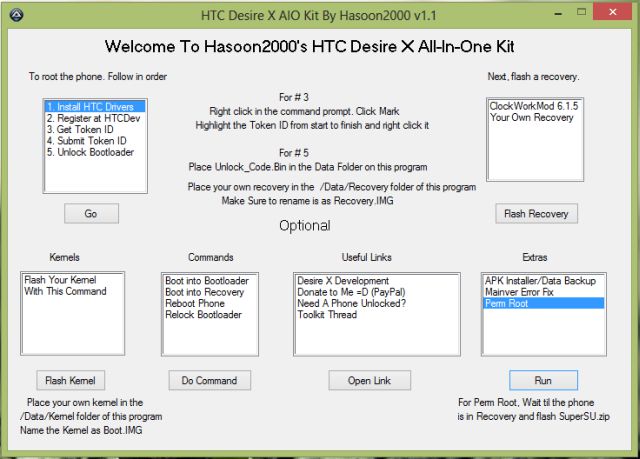Click the app icon in title bar
640x459 pixels.
coord(16,16)
